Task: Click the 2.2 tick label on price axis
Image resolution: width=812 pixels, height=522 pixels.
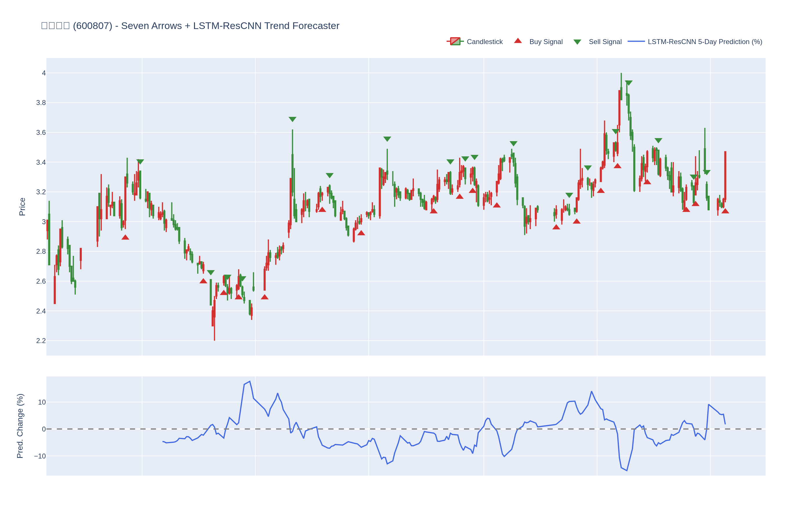Action: pos(41,341)
